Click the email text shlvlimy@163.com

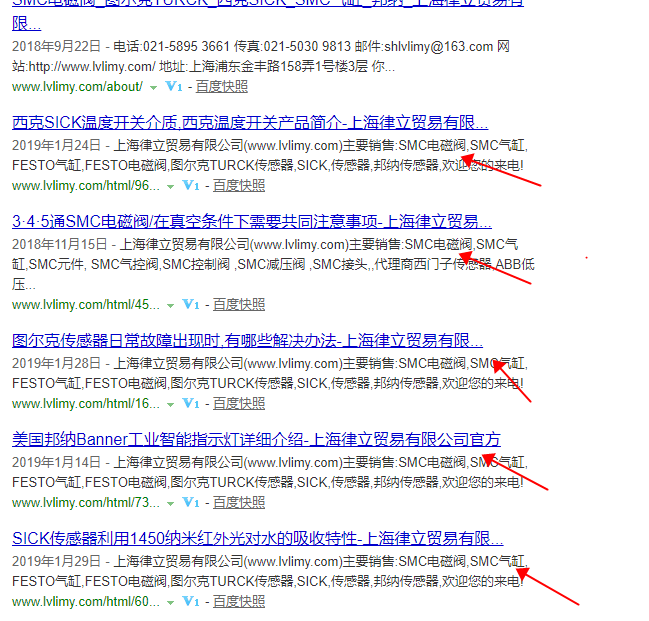(x=439, y=46)
